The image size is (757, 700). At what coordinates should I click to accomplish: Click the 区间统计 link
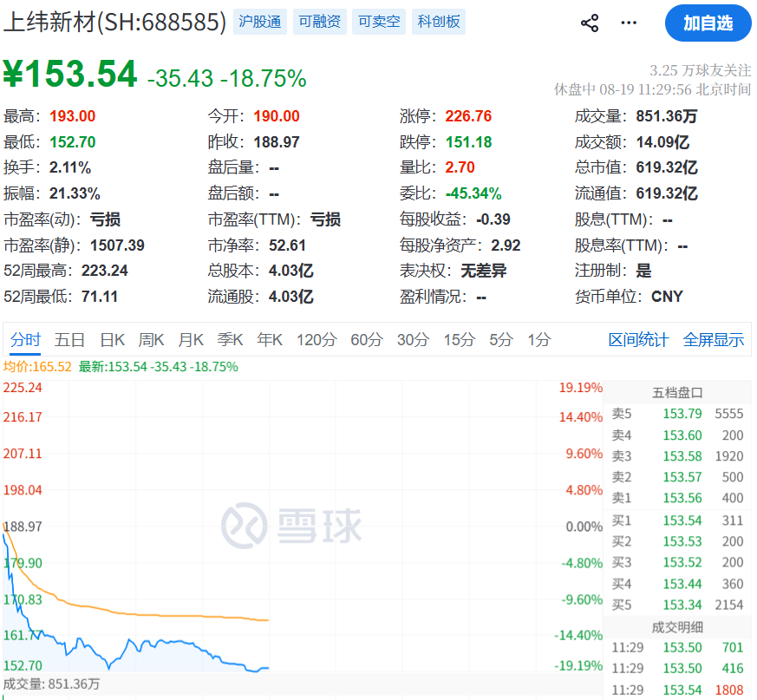pyautogui.click(x=638, y=340)
